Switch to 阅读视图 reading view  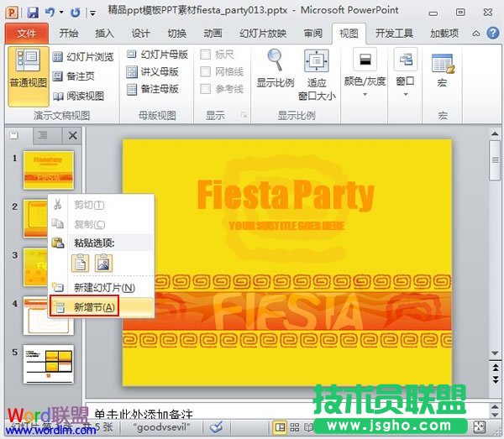coord(78,96)
